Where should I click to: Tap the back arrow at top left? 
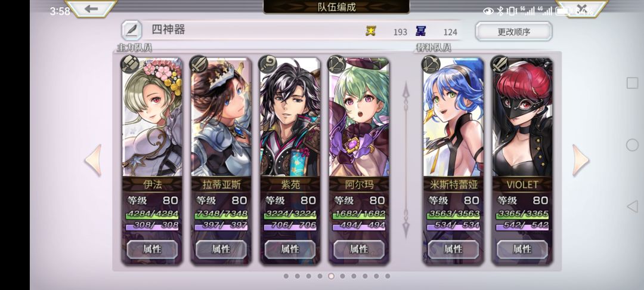tap(91, 8)
